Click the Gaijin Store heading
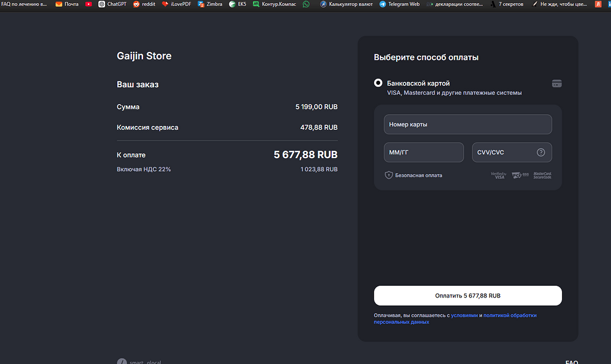The height and width of the screenshot is (364, 611). [144, 56]
